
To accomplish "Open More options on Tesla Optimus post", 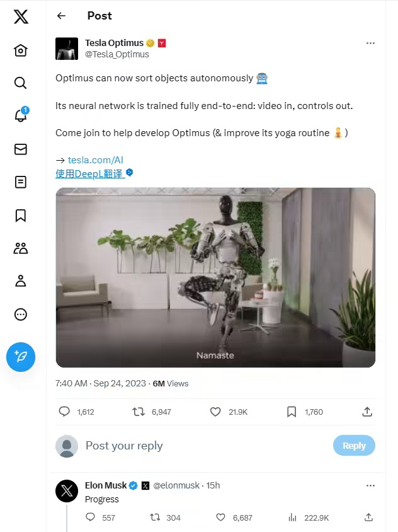I will 370,43.
